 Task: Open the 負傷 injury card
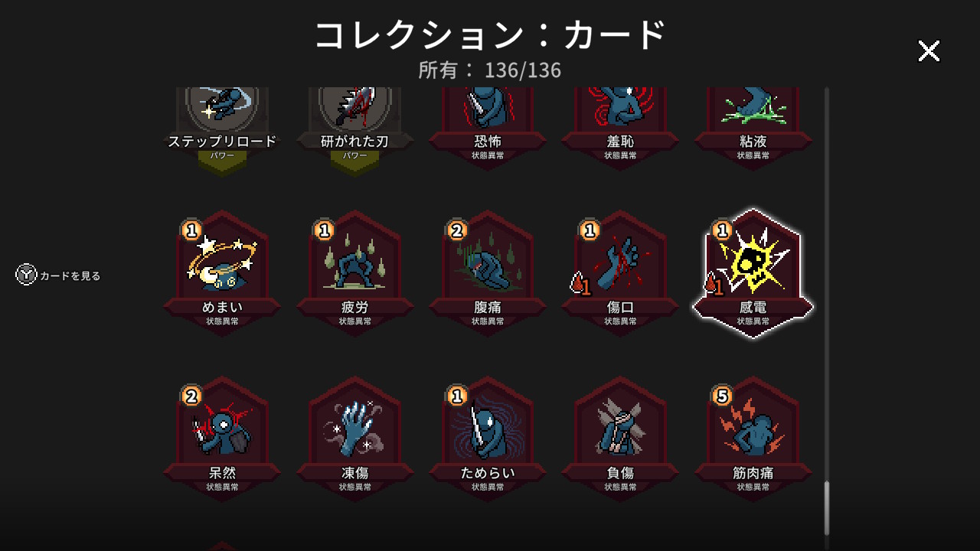(620, 439)
